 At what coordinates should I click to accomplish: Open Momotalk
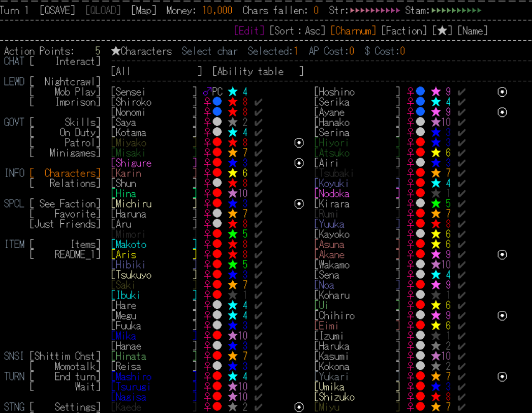(65, 367)
